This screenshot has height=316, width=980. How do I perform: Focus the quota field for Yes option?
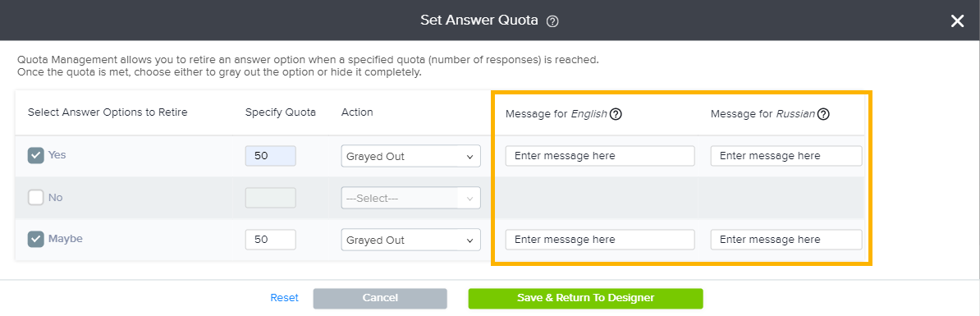[x=271, y=156]
